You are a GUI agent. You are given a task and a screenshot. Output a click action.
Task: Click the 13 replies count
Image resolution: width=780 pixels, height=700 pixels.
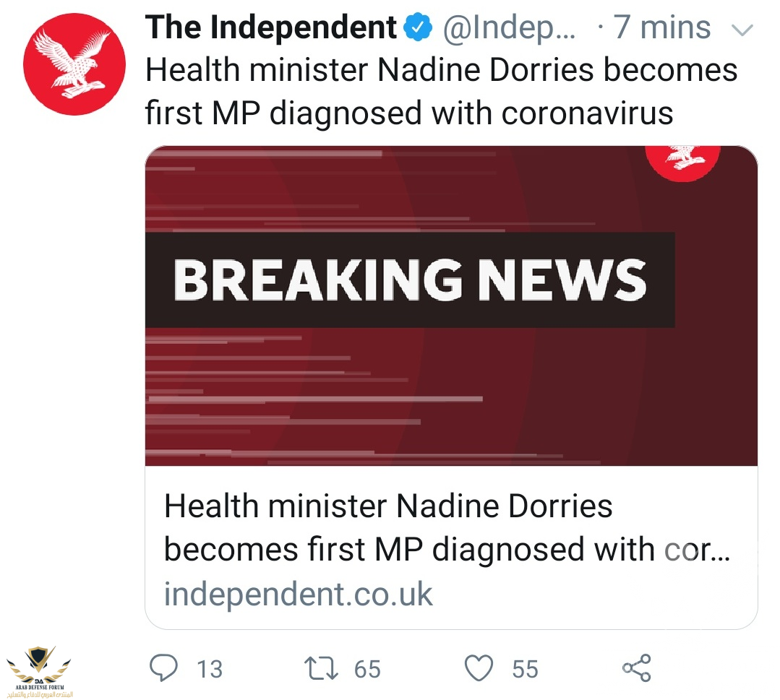click(x=210, y=669)
